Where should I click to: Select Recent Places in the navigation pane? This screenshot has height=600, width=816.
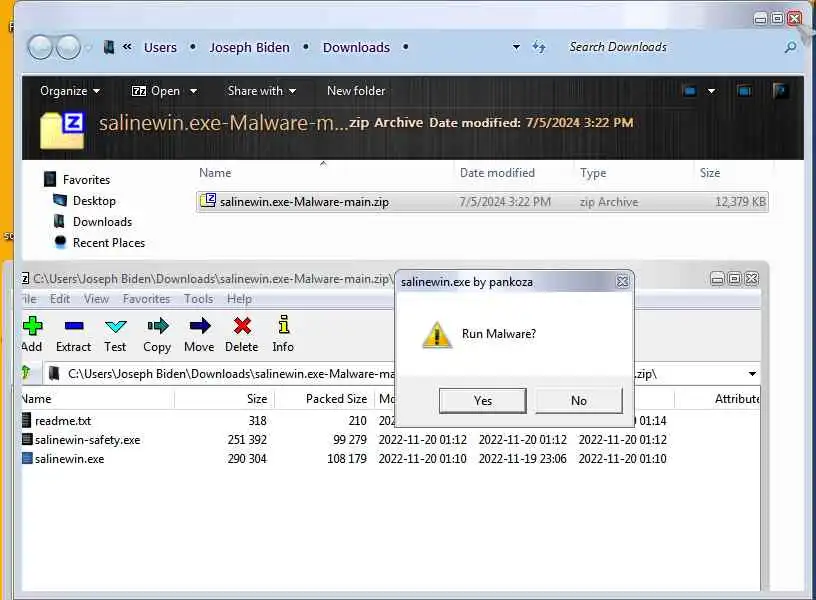click(x=109, y=242)
